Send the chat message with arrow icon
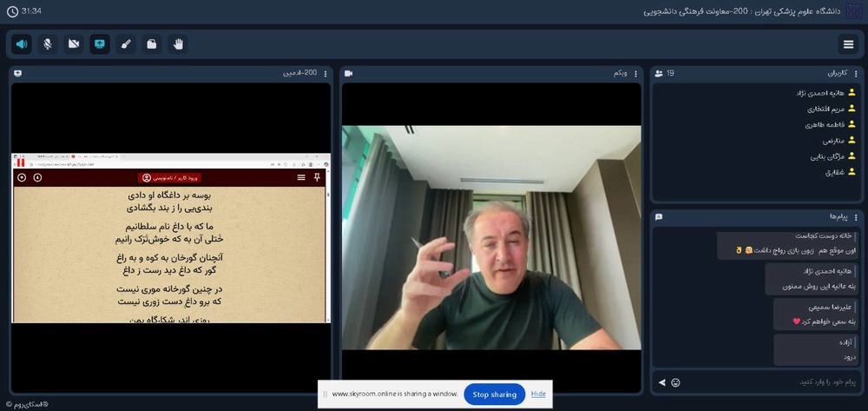This screenshot has height=411, width=868. pos(661,382)
